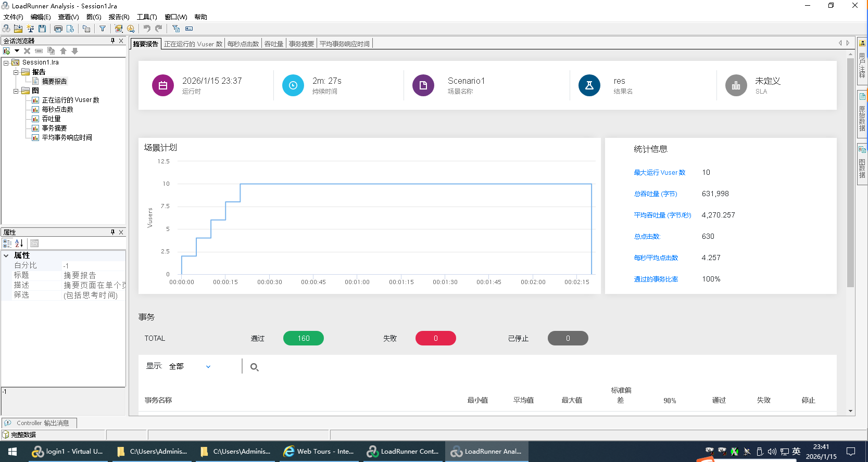
Task: Toggle alphabetical A-Z sort in properties
Action: tap(19, 243)
